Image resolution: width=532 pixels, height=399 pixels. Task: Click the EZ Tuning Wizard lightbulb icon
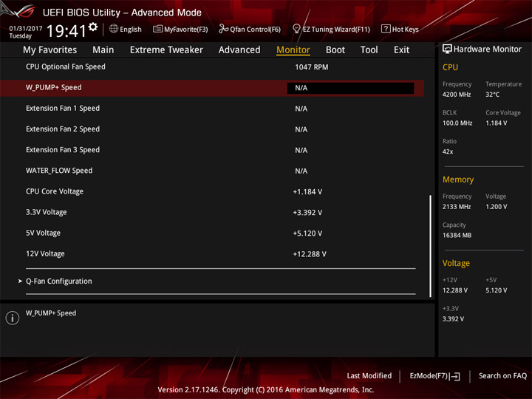(x=296, y=29)
